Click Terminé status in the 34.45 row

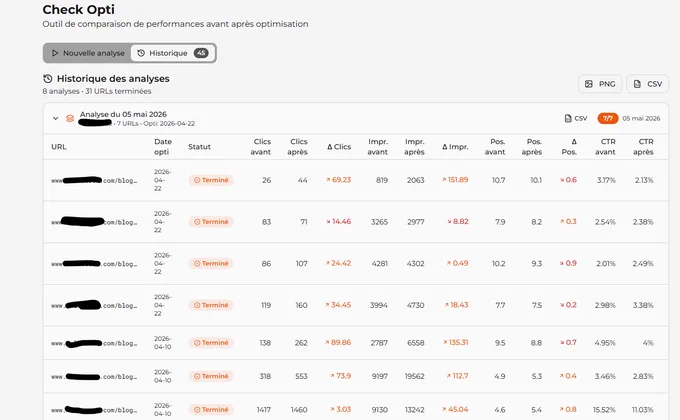click(x=211, y=305)
